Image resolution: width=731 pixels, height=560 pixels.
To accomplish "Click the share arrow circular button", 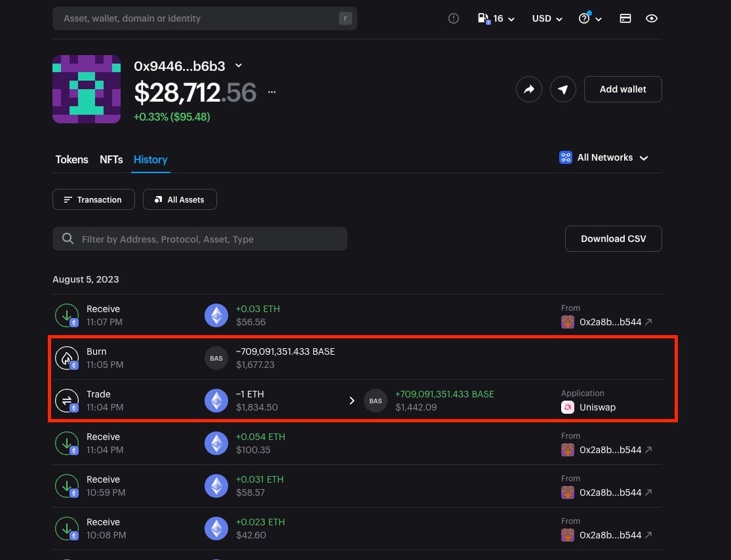I will pos(528,89).
